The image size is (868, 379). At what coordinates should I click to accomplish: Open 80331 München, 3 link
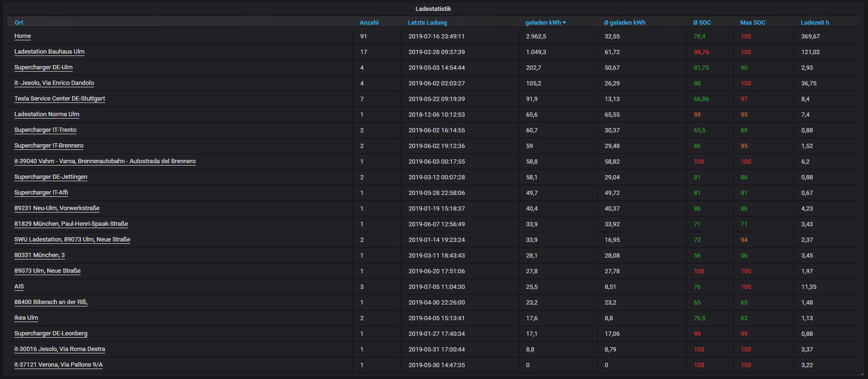pyautogui.click(x=40, y=255)
